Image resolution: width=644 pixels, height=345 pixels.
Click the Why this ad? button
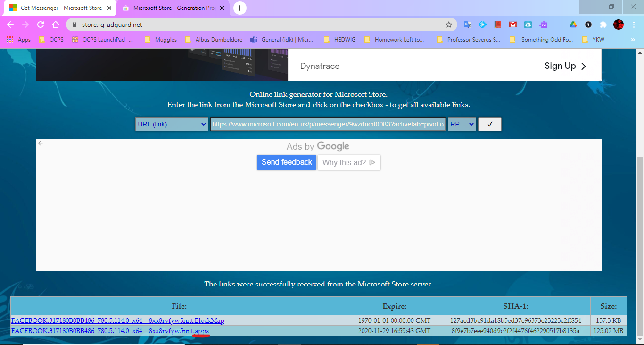pos(349,162)
